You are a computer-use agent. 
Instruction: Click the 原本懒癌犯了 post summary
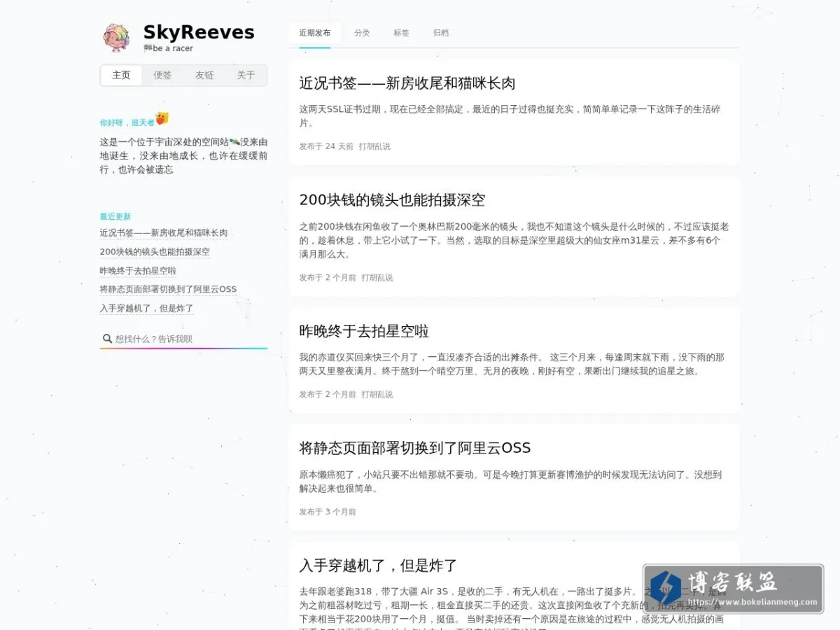(510, 482)
